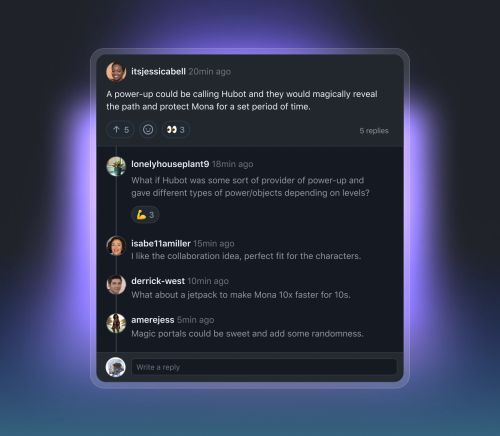Focus the Write a reply field
Image resolution: width=500 pixels, height=436 pixels.
[x=264, y=367]
